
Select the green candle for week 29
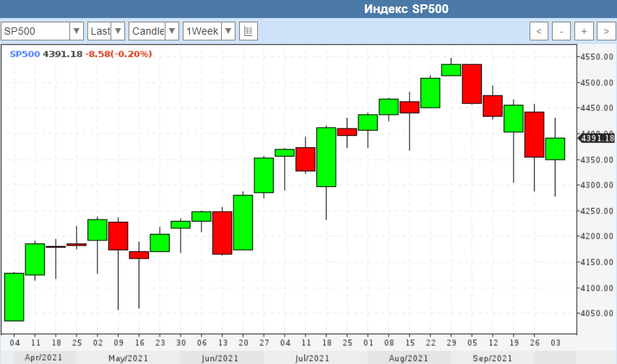click(x=451, y=70)
